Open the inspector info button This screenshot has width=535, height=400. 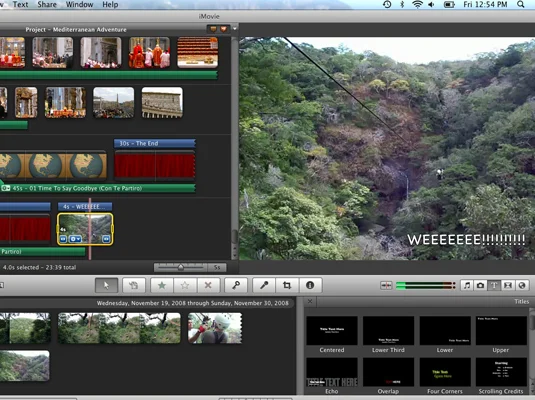310,285
